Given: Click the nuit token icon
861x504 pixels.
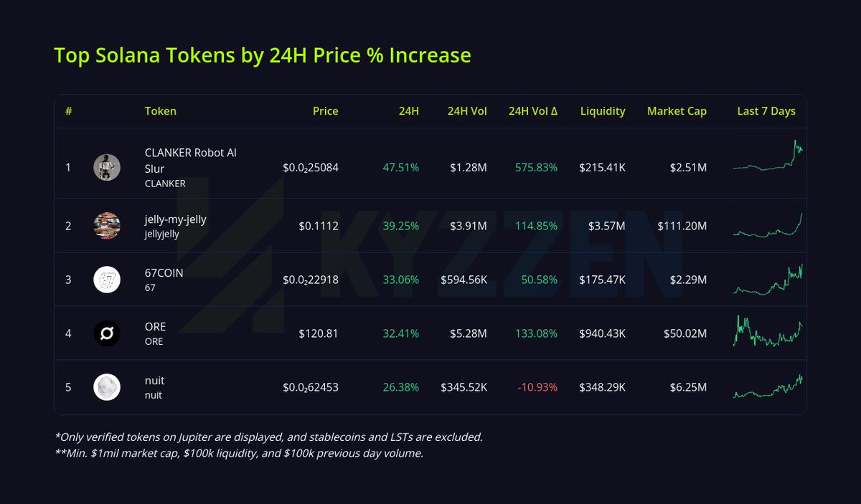Looking at the screenshot, I should (107, 387).
